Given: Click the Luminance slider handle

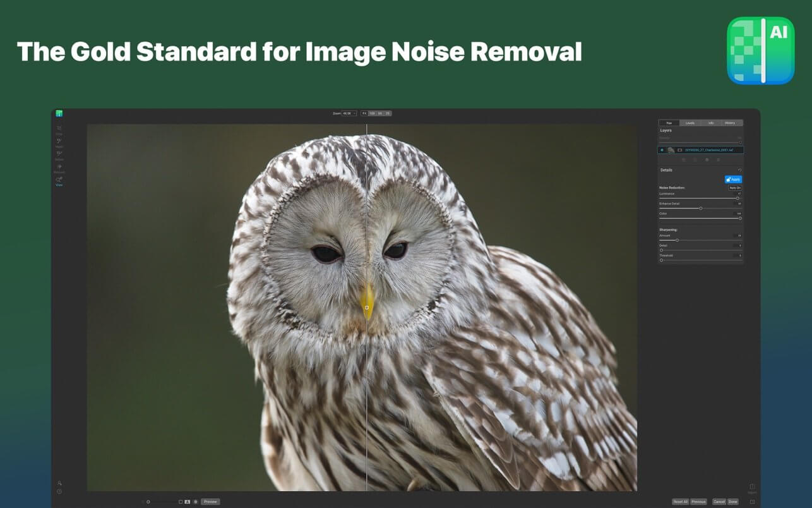Looking at the screenshot, I should [x=737, y=198].
